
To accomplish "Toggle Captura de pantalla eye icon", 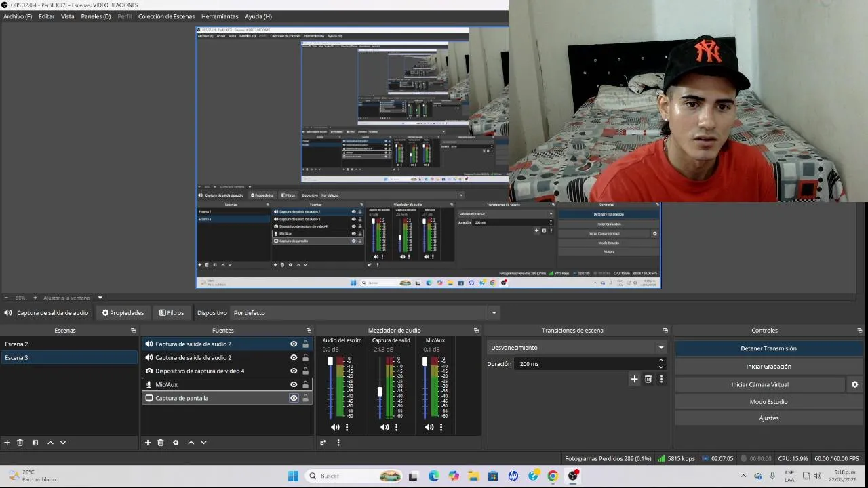I will (294, 399).
